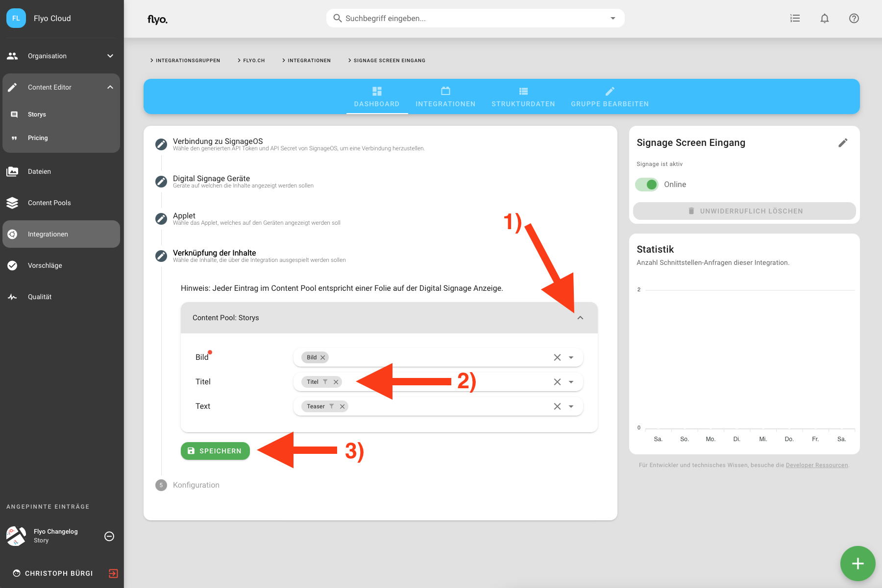
Task: Click the flyo logo in header
Action: 157,19
